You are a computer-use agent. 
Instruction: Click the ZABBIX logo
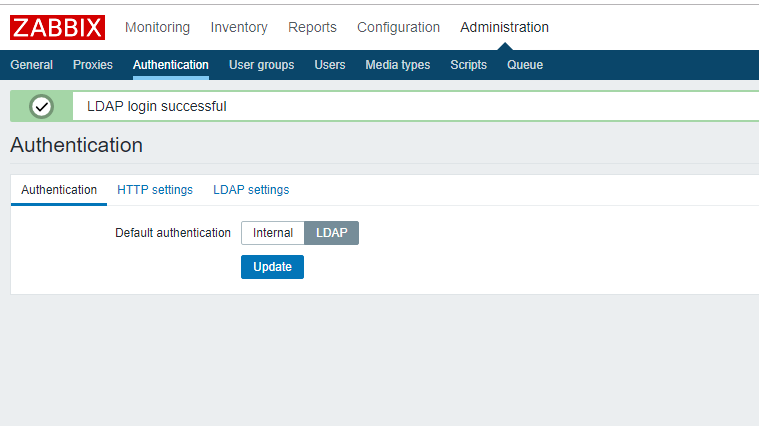click(58, 27)
